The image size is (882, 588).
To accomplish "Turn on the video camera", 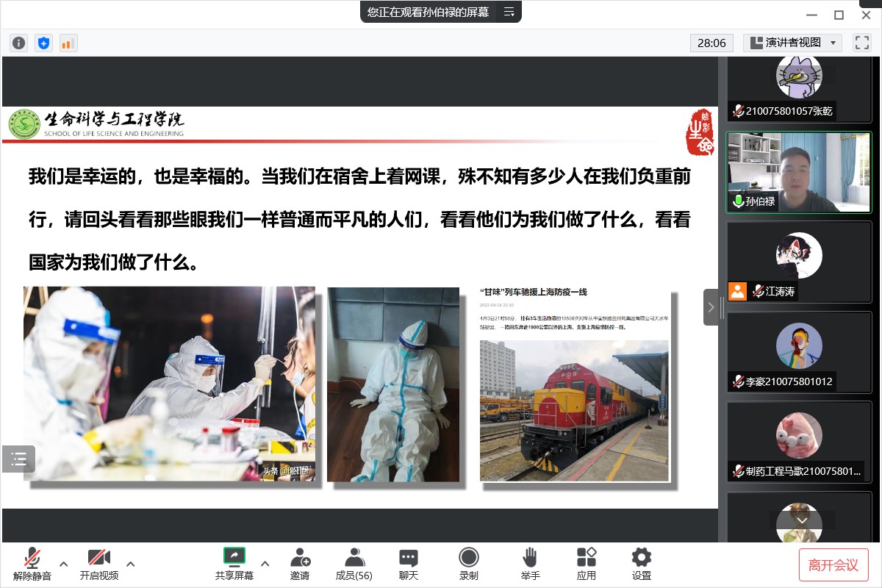I will (99, 564).
